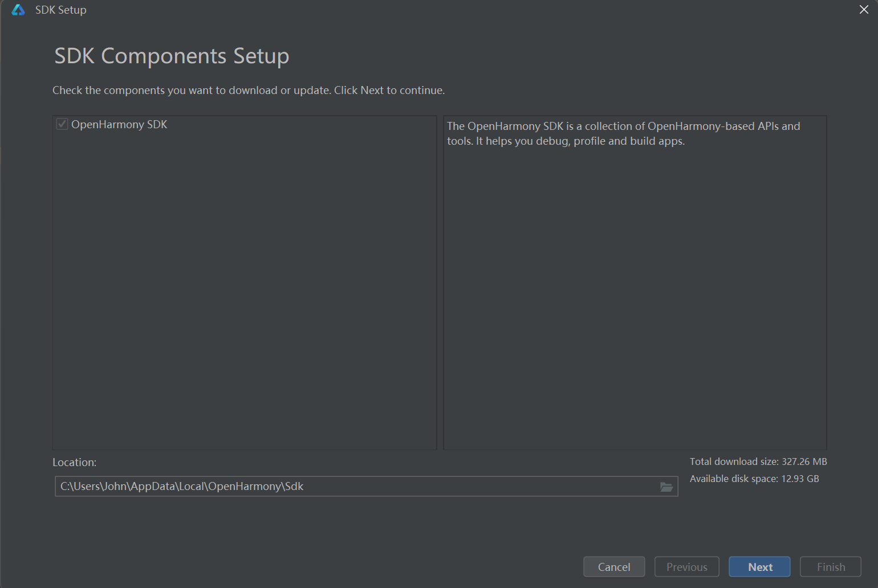The image size is (878, 588).
Task: Click the OpenHarmony SDK description text
Action: coord(624,133)
